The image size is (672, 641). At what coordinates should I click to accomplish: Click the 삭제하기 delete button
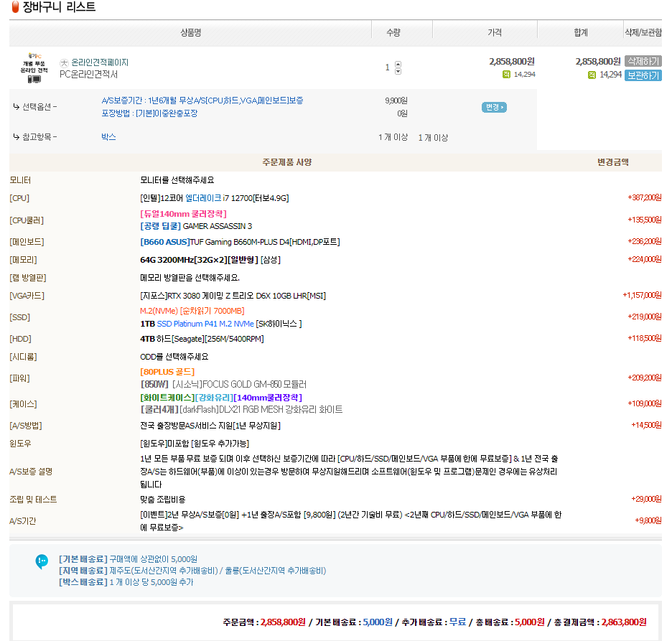click(643, 61)
